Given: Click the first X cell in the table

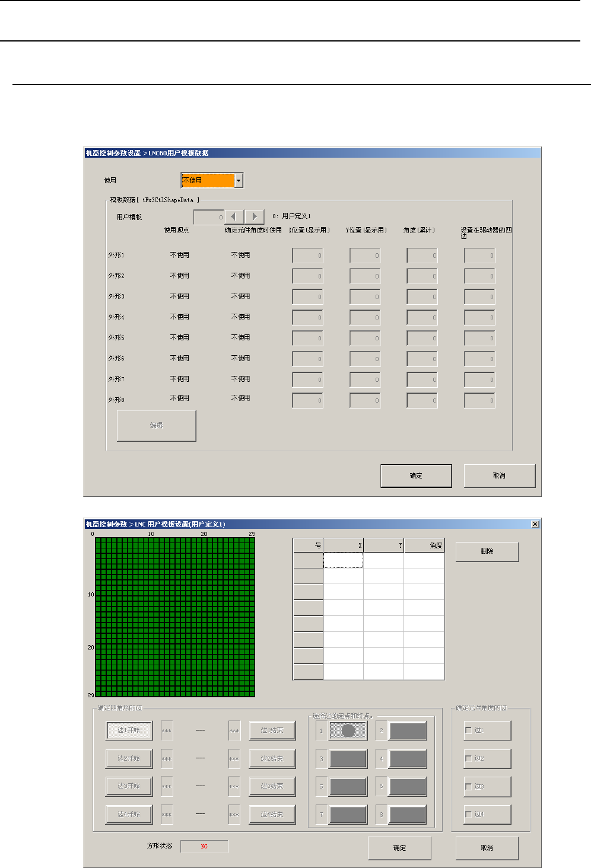Looking at the screenshot, I should coord(343,560).
